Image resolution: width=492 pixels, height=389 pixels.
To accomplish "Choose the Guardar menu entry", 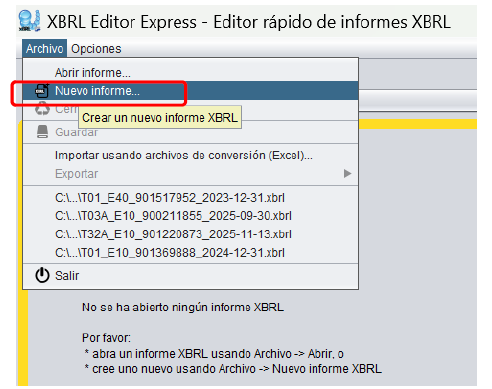I will click(x=190, y=132).
